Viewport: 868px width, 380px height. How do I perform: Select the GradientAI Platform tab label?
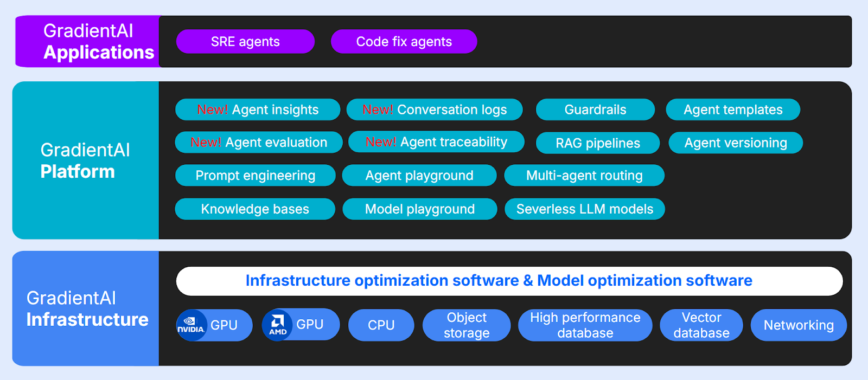tap(85, 160)
